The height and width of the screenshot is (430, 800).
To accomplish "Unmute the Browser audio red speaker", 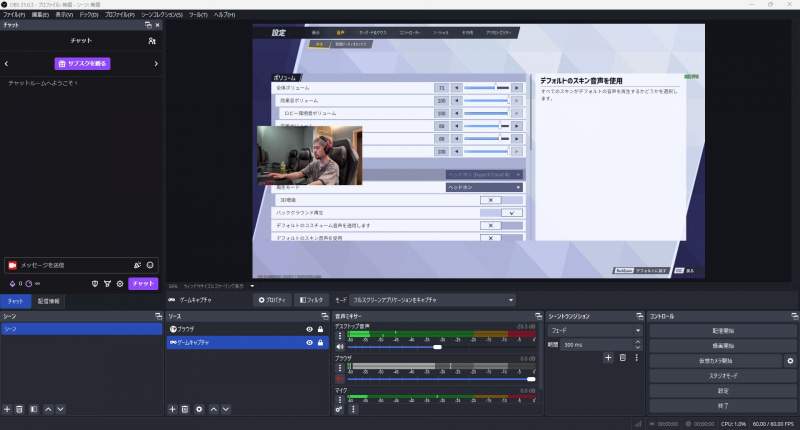I will pos(340,379).
